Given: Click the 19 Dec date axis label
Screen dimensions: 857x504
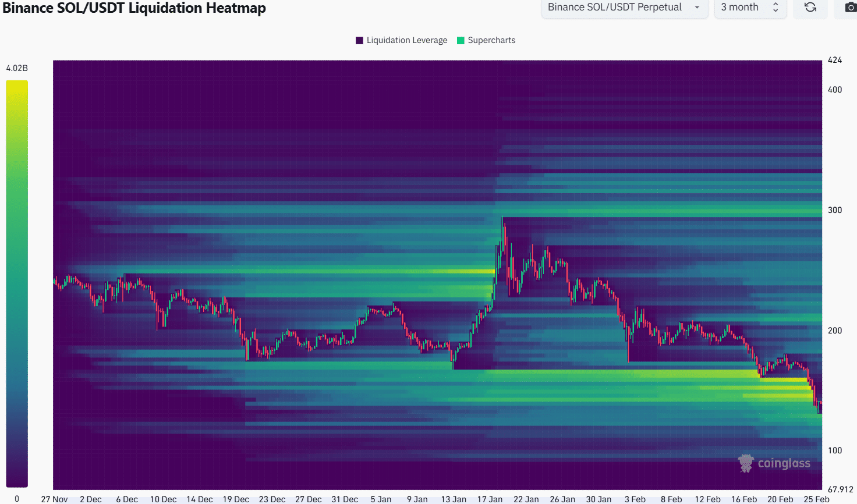Looking at the screenshot, I should (236, 499).
